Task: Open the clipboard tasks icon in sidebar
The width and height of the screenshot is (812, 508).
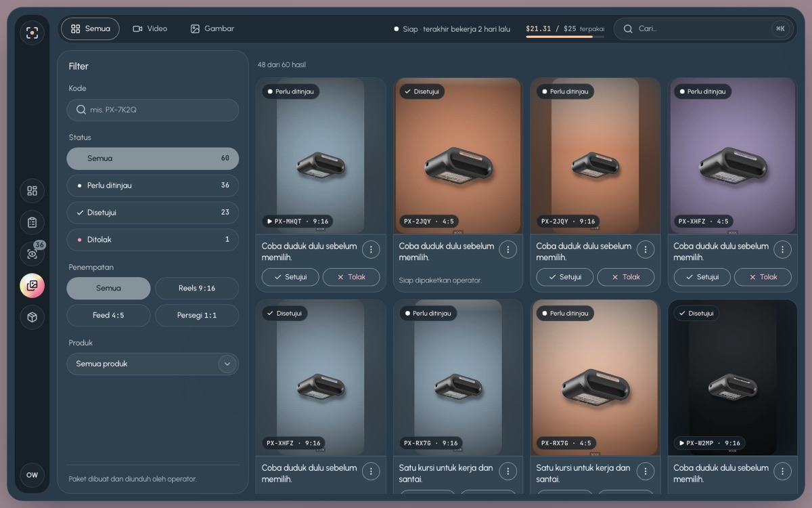Action: [32, 222]
